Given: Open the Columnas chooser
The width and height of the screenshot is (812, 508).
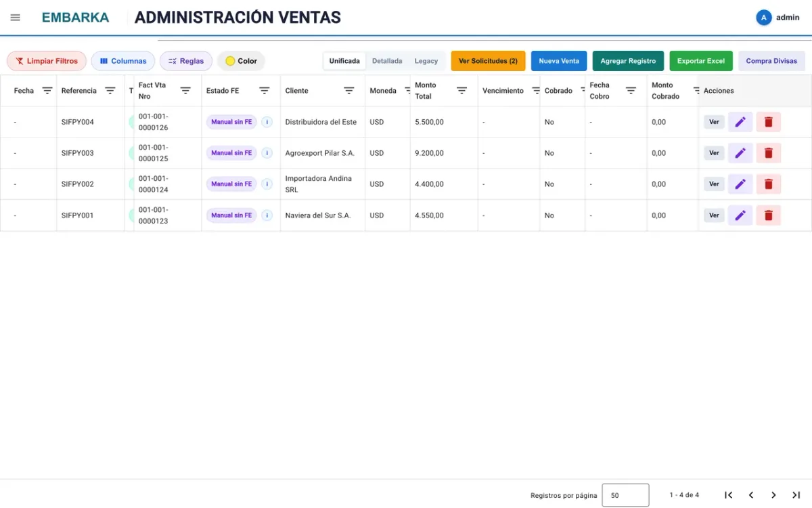Looking at the screenshot, I should tap(123, 61).
